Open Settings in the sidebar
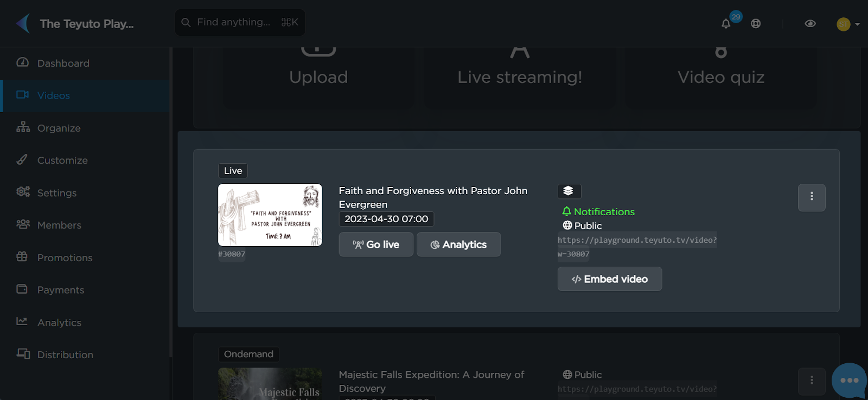The width and height of the screenshot is (868, 400). click(85, 192)
